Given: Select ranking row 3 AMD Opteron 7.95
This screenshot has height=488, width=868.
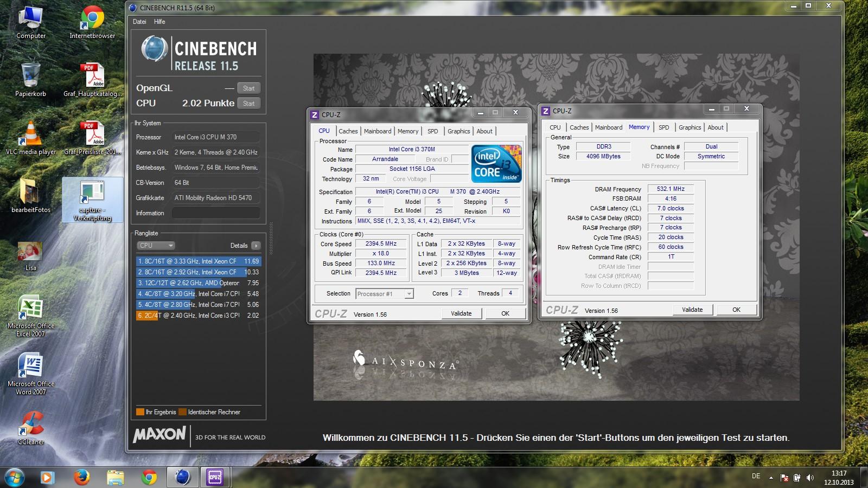Looking at the screenshot, I should click(x=199, y=283).
